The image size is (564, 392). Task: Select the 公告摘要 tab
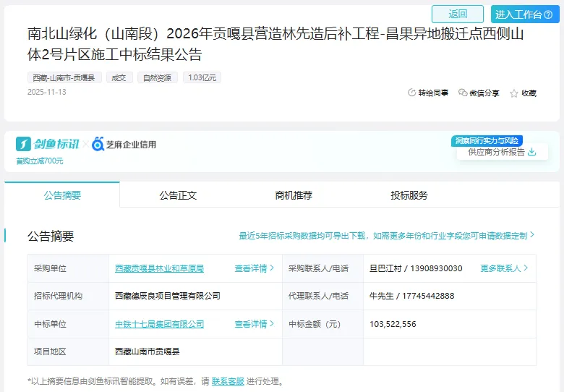tap(62, 195)
